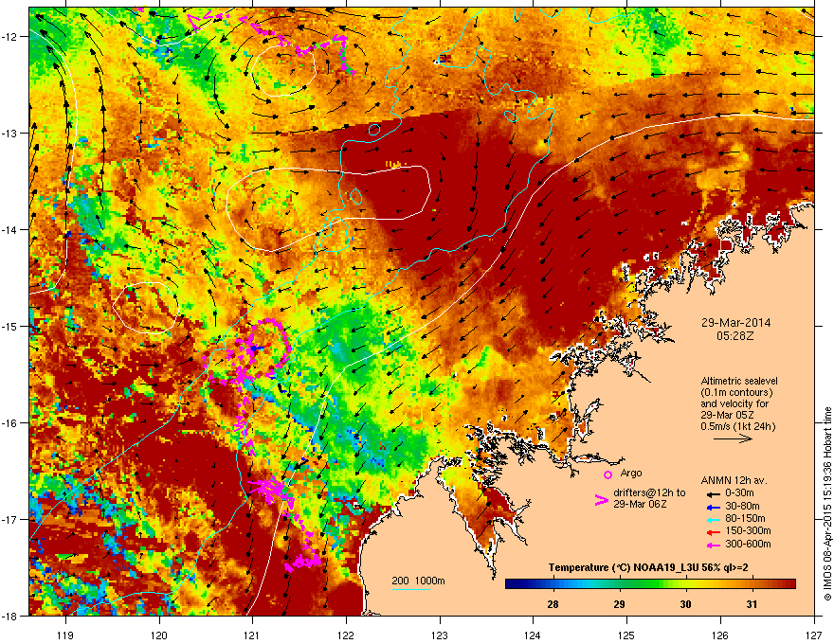The image size is (834, 644).
Task: Click the latitude axis label -16
Action: pos(10,423)
